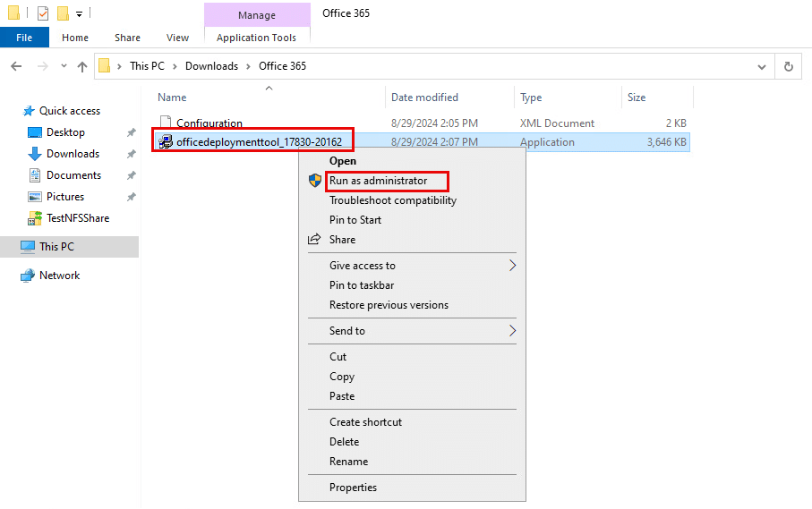Click the officedeploymenttool application icon
The image size is (812, 509).
166,141
